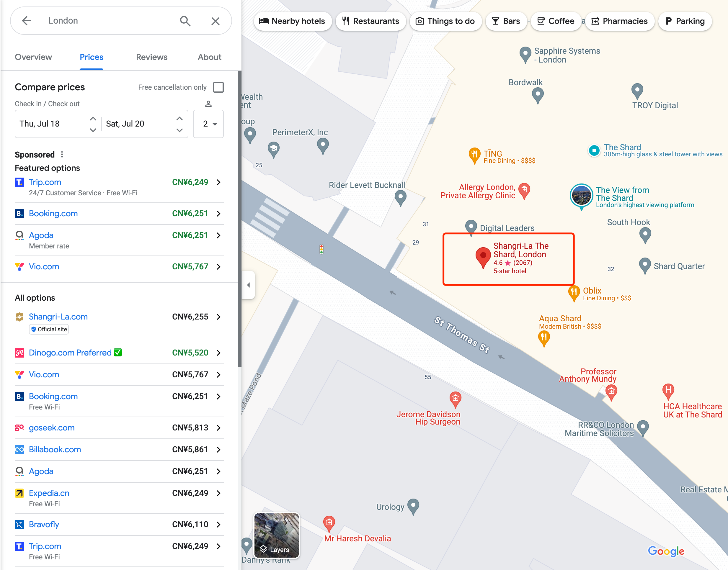The height and width of the screenshot is (570, 728).
Task: Decrease check-in date with down arrow
Action: (93, 130)
